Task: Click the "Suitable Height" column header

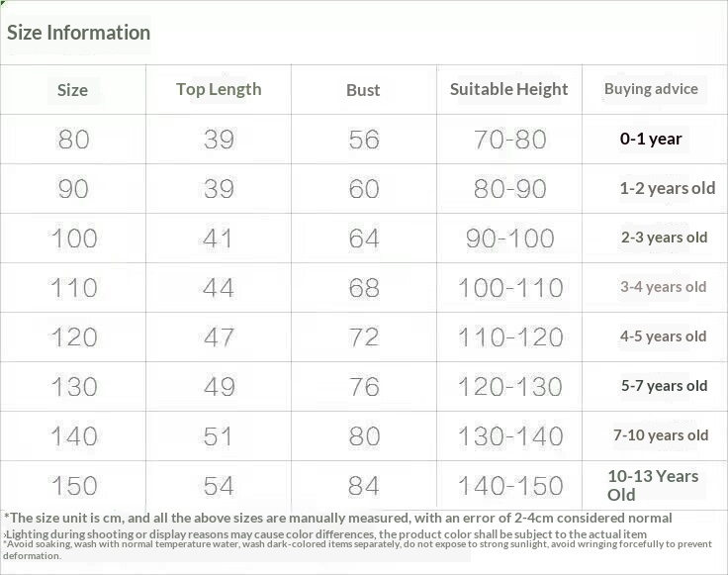Action: coord(508,89)
